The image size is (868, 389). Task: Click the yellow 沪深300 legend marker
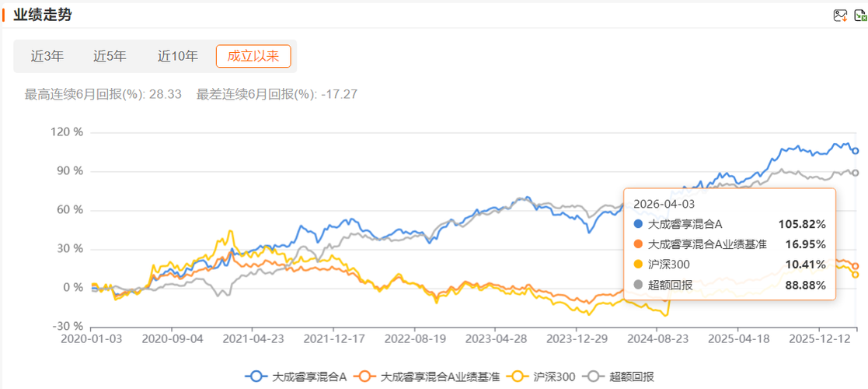tap(517, 377)
